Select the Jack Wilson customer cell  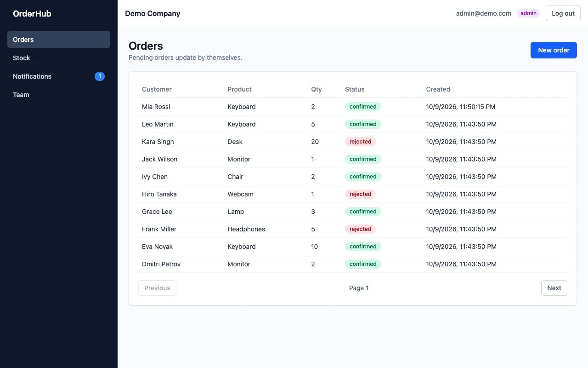[159, 159]
